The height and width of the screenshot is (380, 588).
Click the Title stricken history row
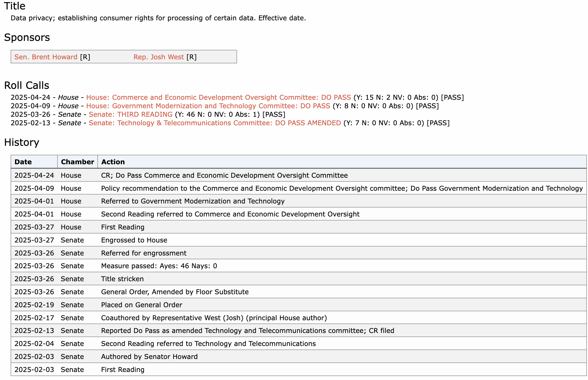[x=122, y=279]
